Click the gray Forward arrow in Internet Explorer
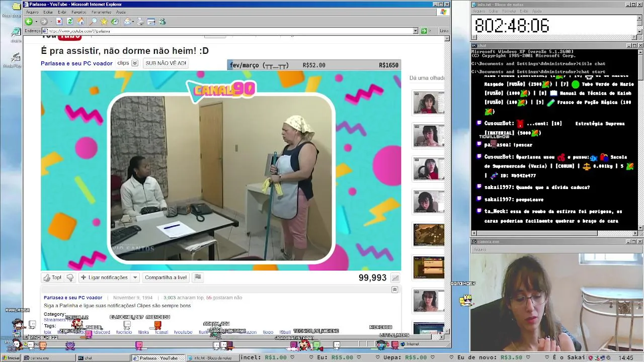 (44, 22)
